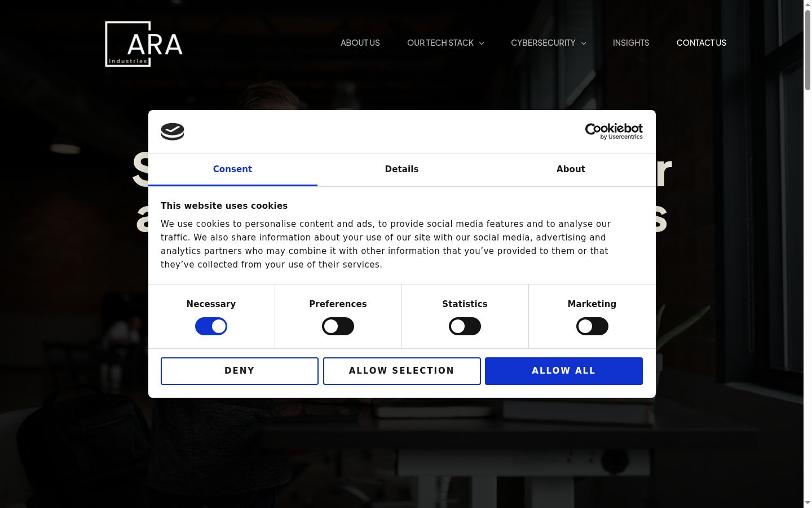Enable the Marketing cookies switch
This screenshot has width=812, height=508.
(x=592, y=326)
